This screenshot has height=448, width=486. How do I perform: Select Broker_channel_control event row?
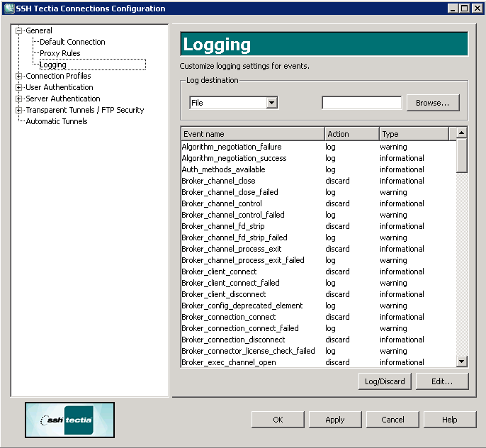(x=319, y=203)
